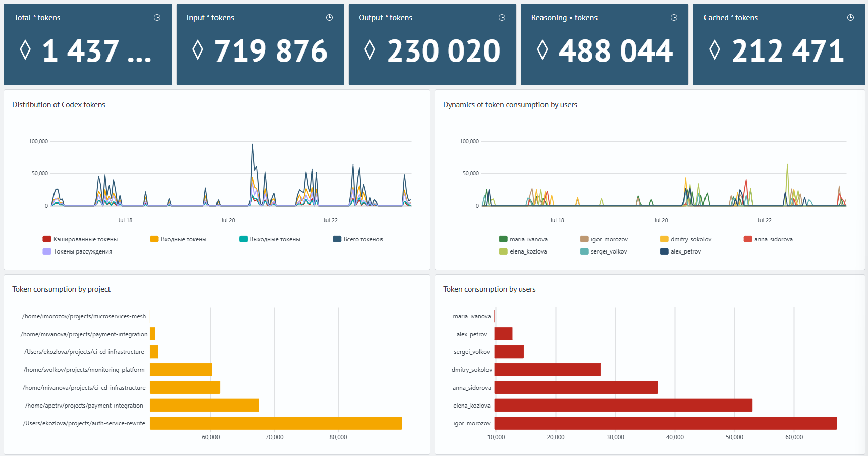Click the 488 044 Reasoning tokens value

pos(616,50)
